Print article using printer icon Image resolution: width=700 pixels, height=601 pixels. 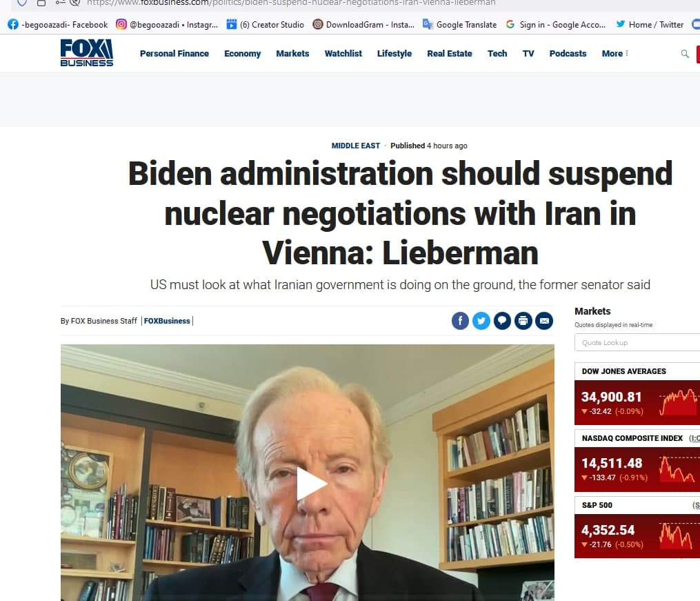point(523,321)
